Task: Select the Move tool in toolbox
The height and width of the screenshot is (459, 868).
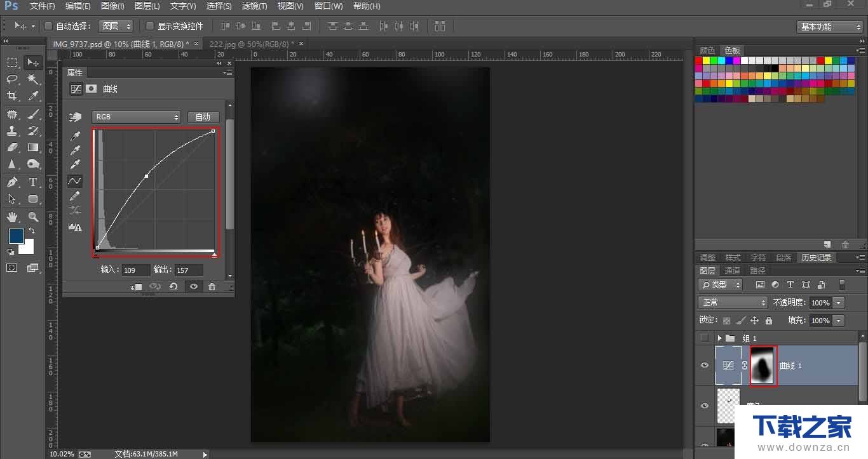Action: point(33,62)
